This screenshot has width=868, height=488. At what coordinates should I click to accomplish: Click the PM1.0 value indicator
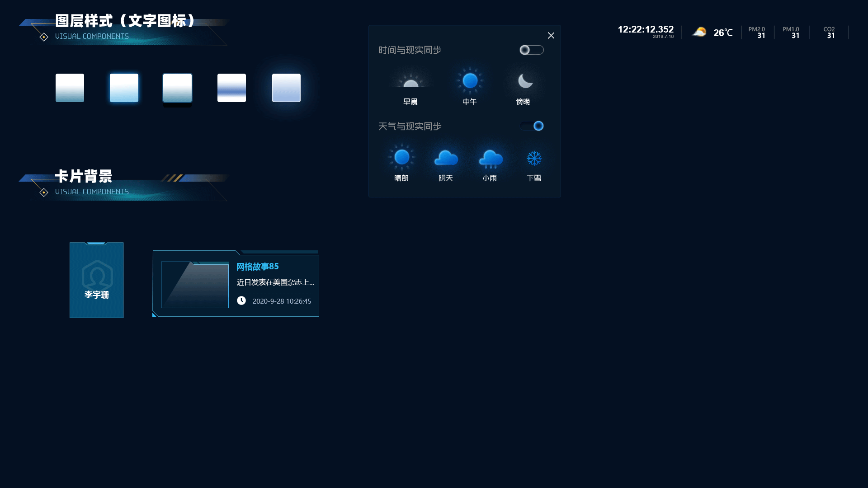[791, 33]
